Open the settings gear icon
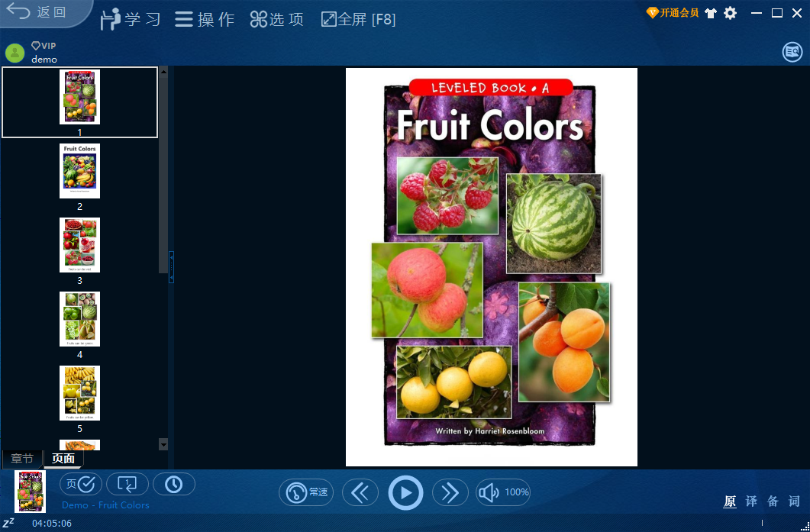The image size is (810, 532). coord(730,12)
